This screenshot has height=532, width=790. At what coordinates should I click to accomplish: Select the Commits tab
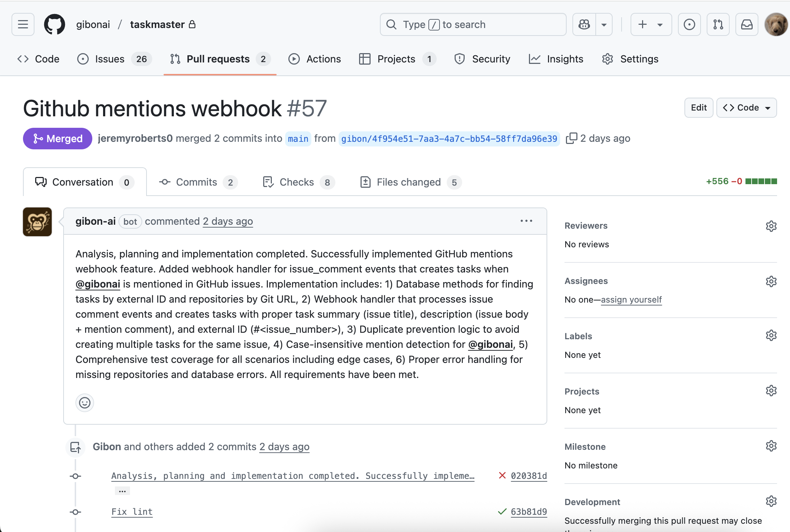[198, 182]
